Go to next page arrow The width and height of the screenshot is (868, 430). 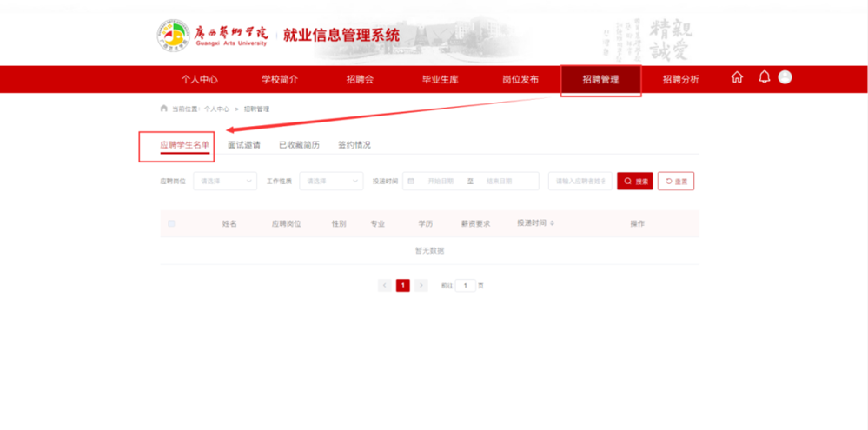click(421, 286)
